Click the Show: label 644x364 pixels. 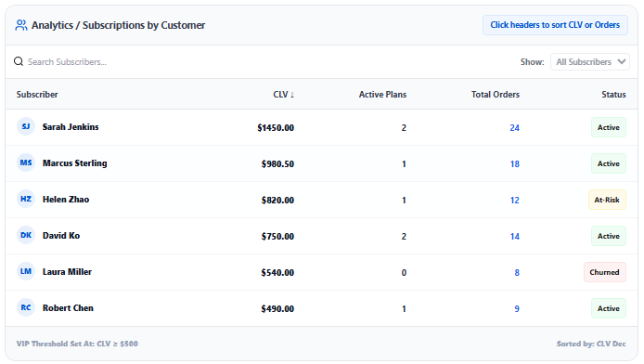pyautogui.click(x=533, y=62)
